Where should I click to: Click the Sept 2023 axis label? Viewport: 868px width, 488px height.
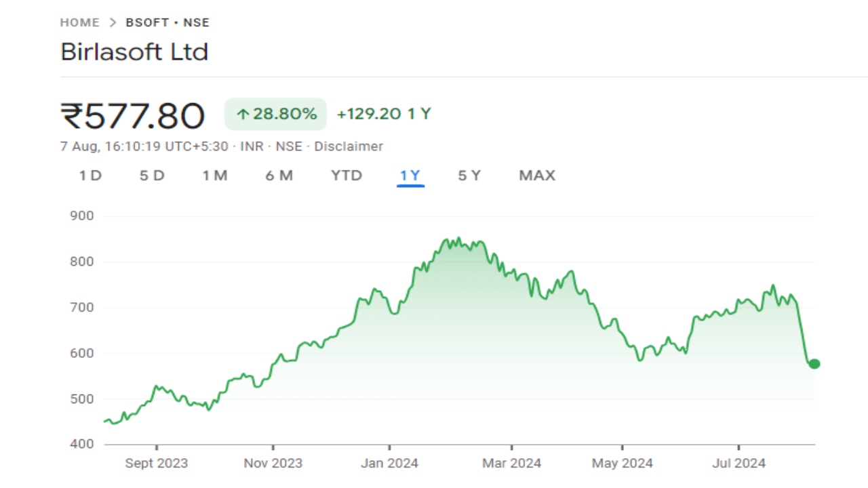coord(157,464)
